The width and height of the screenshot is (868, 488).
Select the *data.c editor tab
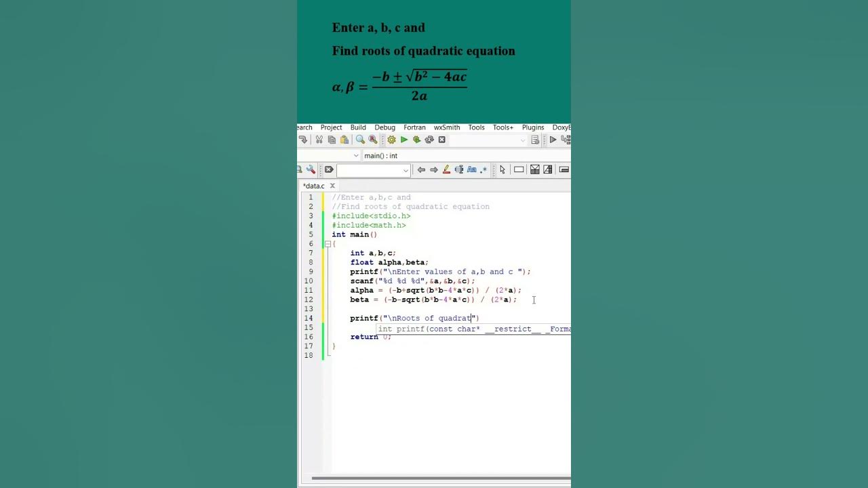(x=314, y=186)
